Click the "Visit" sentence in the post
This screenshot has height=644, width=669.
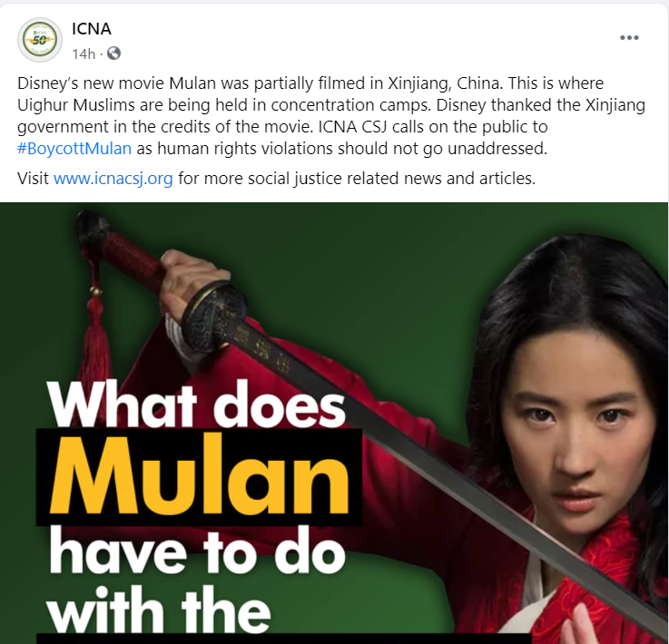(x=276, y=179)
